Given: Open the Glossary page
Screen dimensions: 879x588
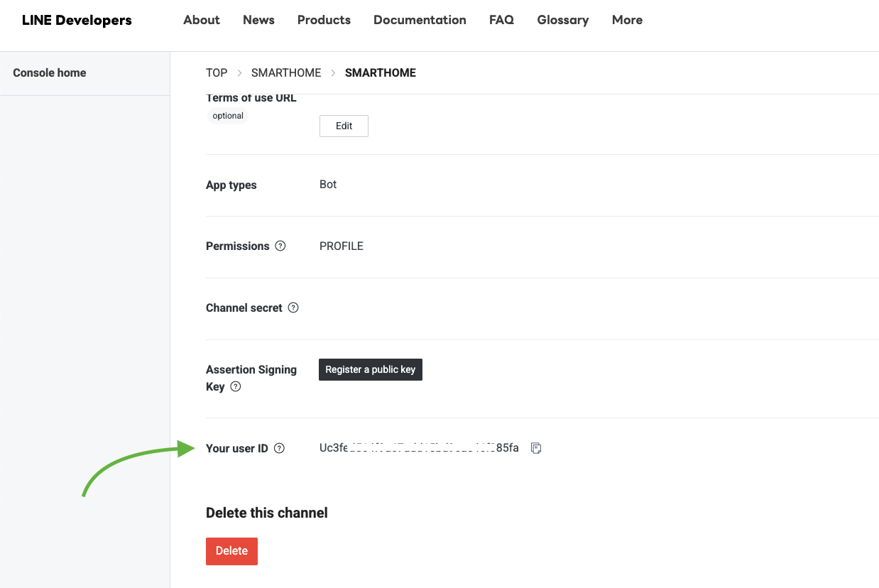Looking at the screenshot, I should [x=562, y=20].
